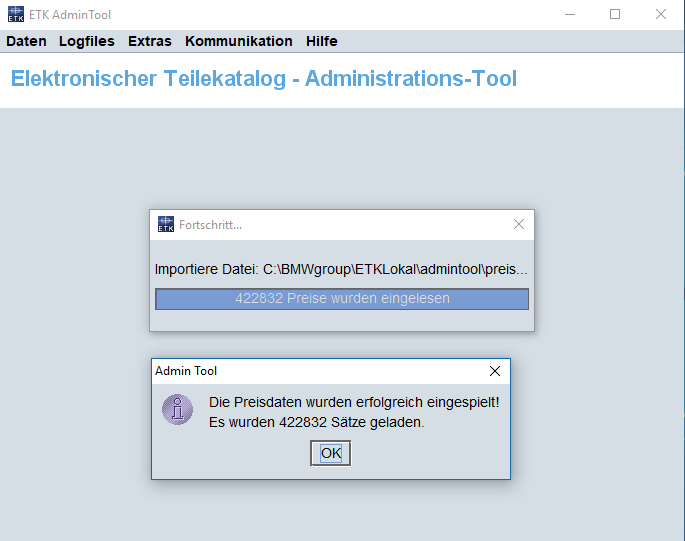Image resolution: width=685 pixels, height=541 pixels.
Task: Click the ETK icon in the main title bar
Action: [15, 15]
